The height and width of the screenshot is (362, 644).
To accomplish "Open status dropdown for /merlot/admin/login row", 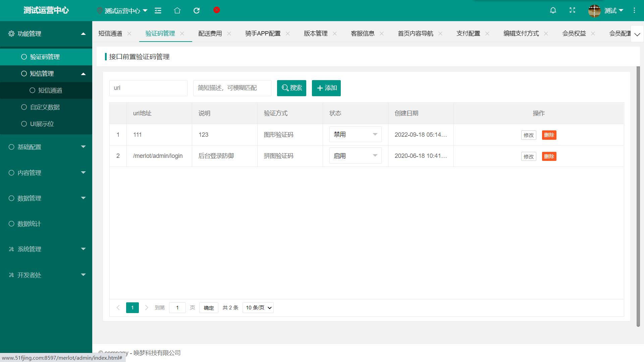I will (x=356, y=156).
